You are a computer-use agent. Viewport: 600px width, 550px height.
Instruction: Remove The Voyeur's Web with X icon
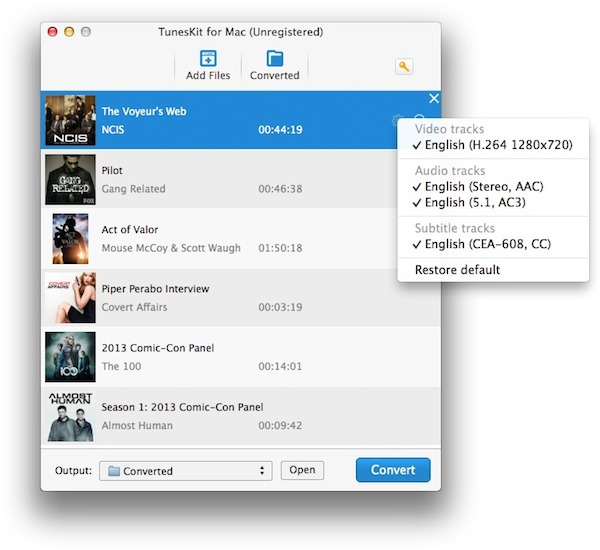point(434,98)
